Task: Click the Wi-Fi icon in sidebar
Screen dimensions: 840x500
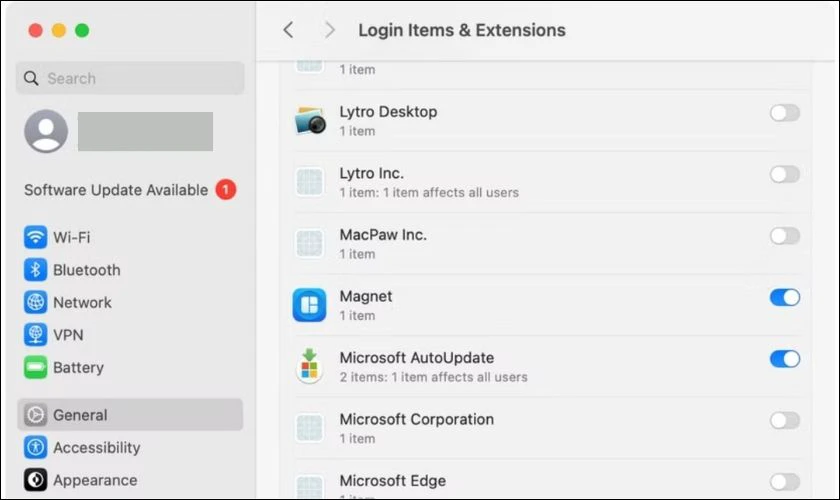Action: (35, 237)
